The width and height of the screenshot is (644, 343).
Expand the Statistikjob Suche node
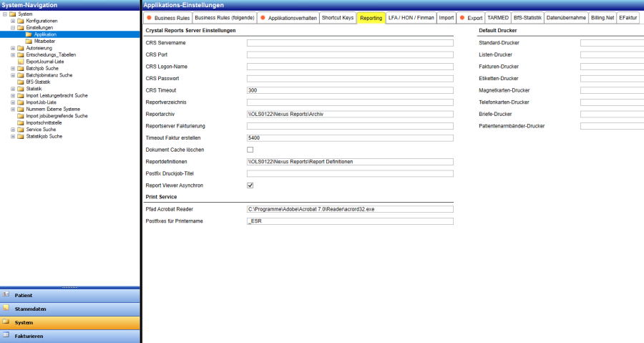coord(13,136)
